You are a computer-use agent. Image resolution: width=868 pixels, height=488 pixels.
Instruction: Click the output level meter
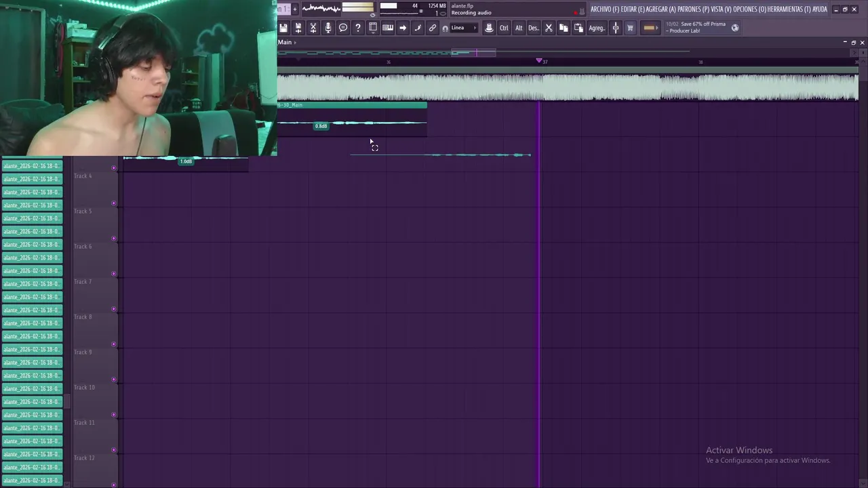pos(357,8)
